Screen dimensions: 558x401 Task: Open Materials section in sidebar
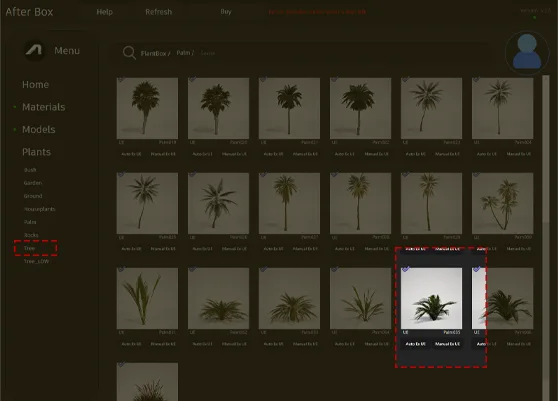pyautogui.click(x=43, y=107)
